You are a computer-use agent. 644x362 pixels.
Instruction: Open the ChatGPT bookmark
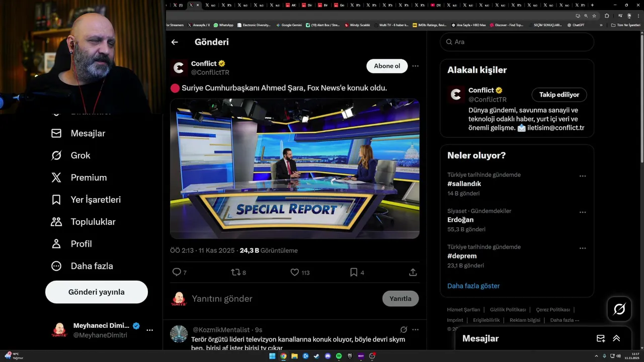tap(576, 25)
